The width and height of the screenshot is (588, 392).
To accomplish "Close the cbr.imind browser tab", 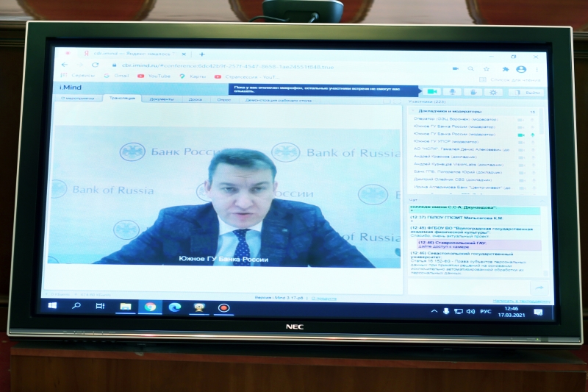I will 184,54.
